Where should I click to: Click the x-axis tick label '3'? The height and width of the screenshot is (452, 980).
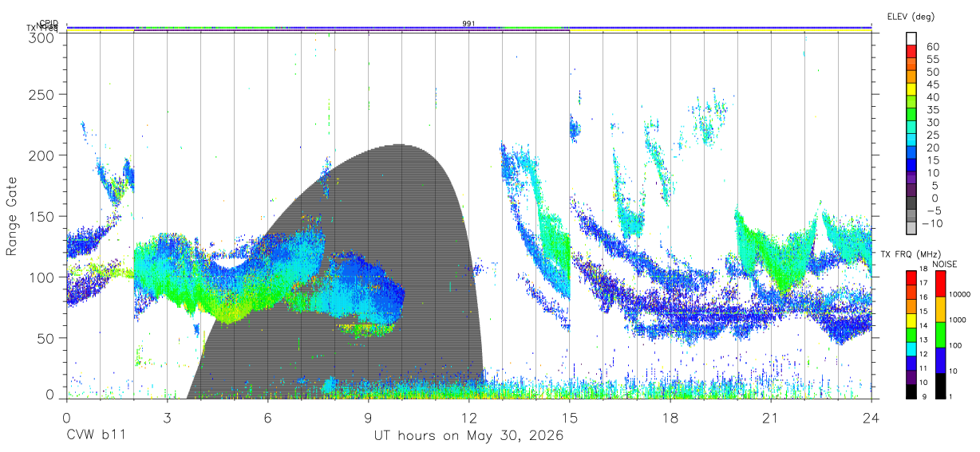[167, 417]
